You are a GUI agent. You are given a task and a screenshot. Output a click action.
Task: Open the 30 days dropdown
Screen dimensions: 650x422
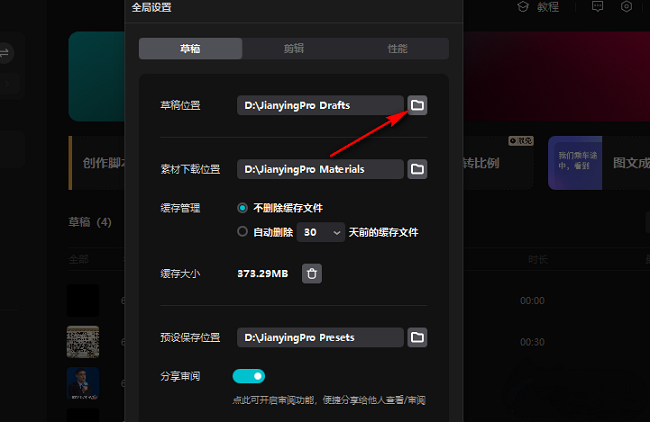pyautogui.click(x=321, y=232)
